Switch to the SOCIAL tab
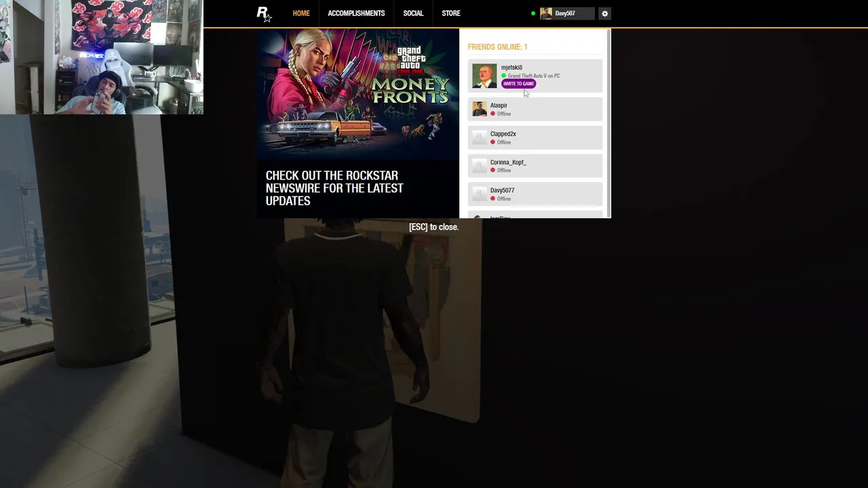The image size is (868, 488). [x=413, y=14]
